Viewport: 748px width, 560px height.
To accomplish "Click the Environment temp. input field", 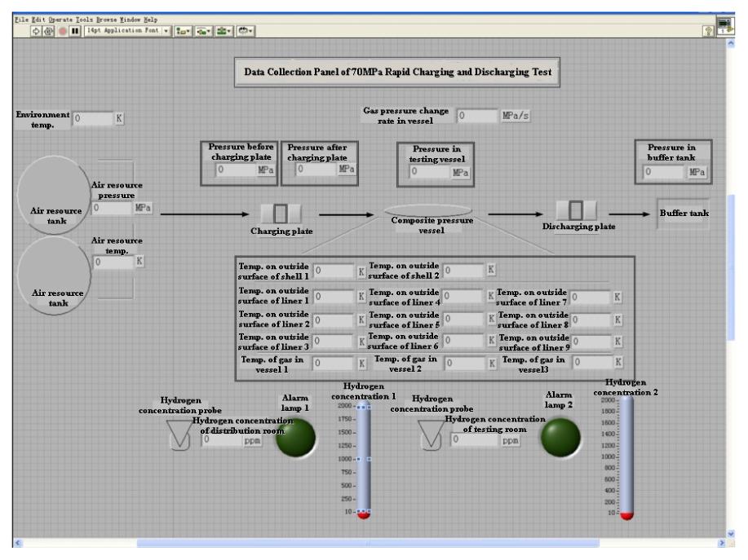I will point(91,119).
